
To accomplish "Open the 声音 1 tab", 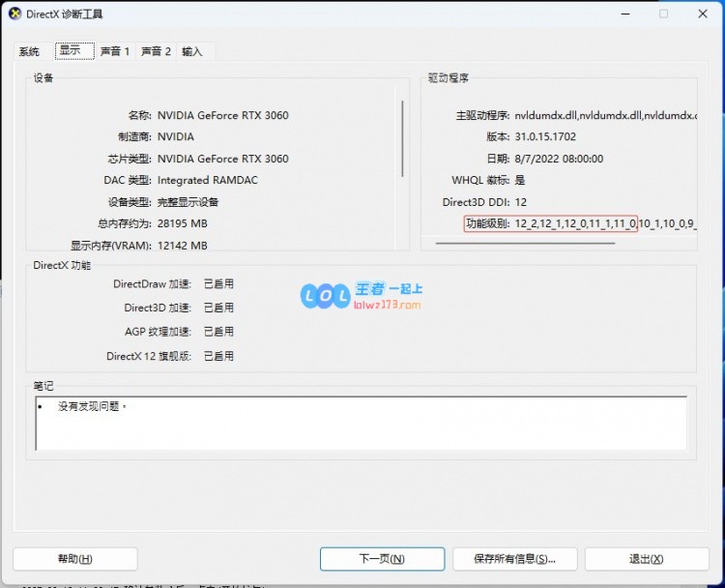I will [115, 51].
